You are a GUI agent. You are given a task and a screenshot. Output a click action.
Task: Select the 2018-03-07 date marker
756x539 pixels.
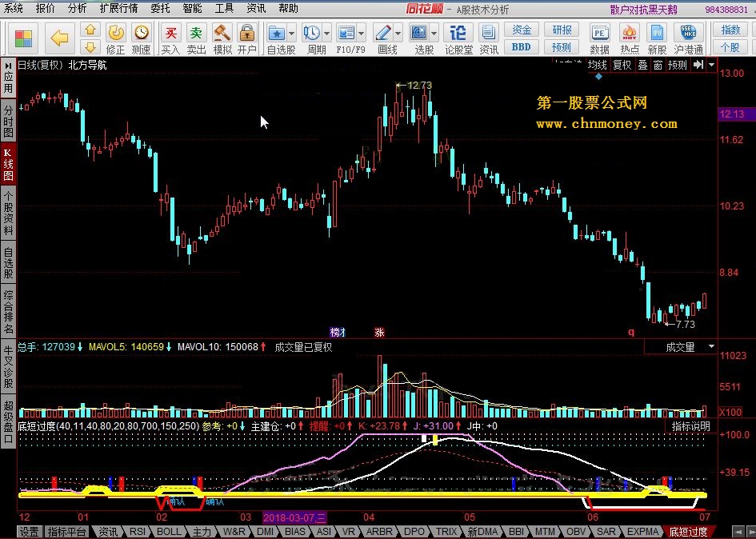(x=294, y=517)
